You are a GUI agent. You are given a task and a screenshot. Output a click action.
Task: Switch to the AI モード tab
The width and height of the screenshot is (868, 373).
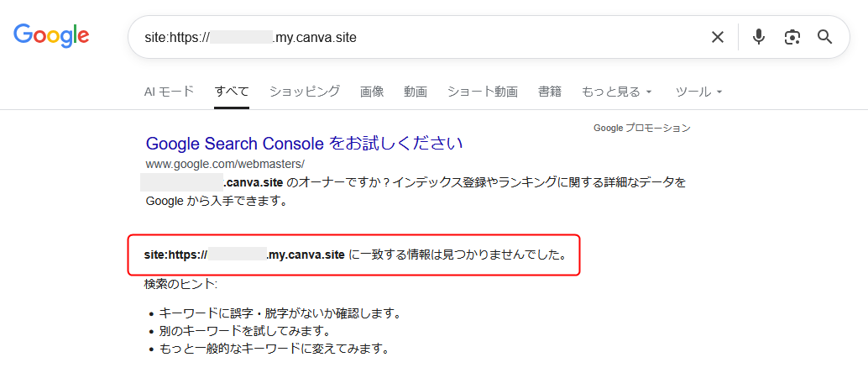tap(169, 92)
